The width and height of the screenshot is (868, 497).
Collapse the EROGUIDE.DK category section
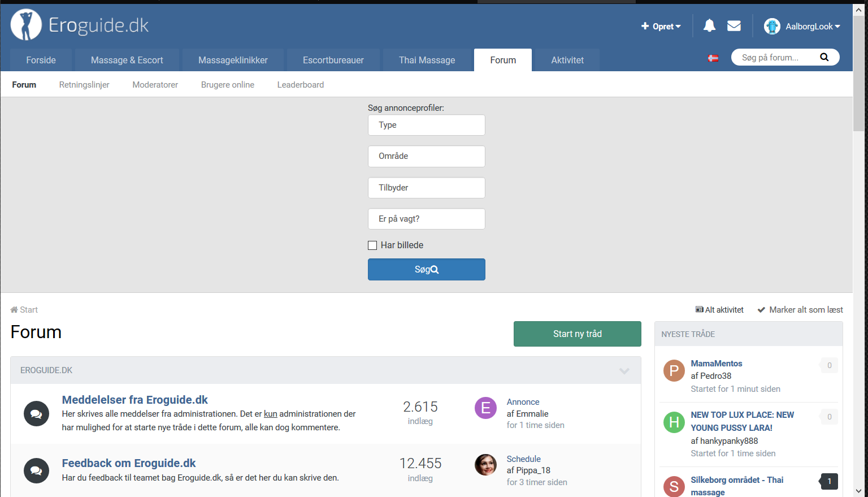click(624, 371)
